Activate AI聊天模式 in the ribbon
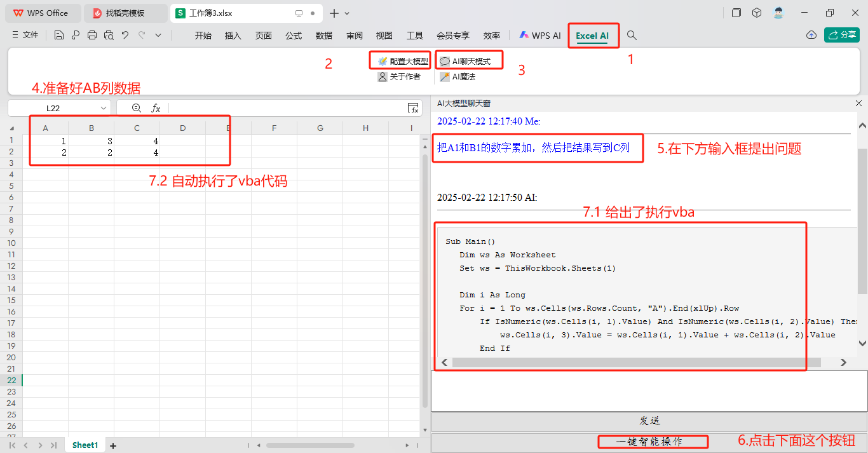 (x=465, y=62)
